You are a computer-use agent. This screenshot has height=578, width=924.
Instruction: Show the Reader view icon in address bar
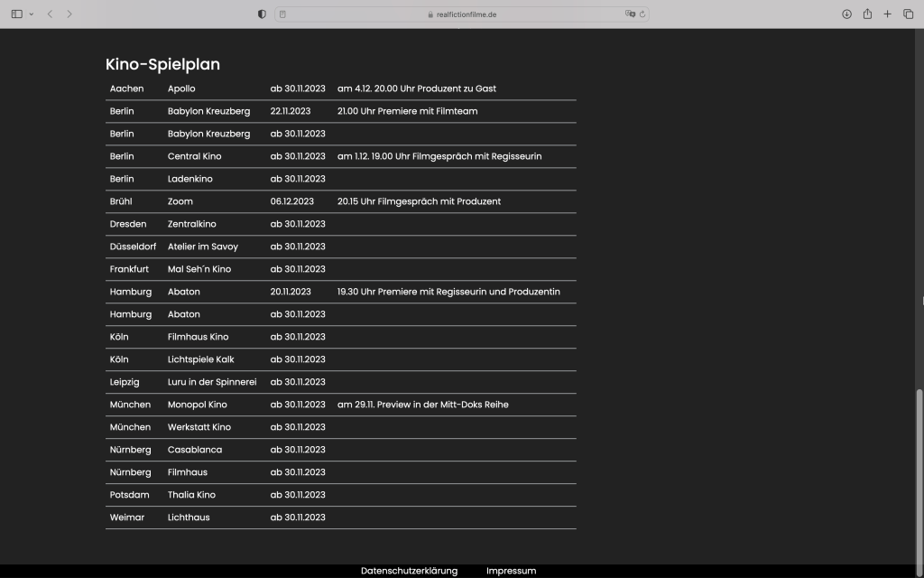[x=282, y=14]
